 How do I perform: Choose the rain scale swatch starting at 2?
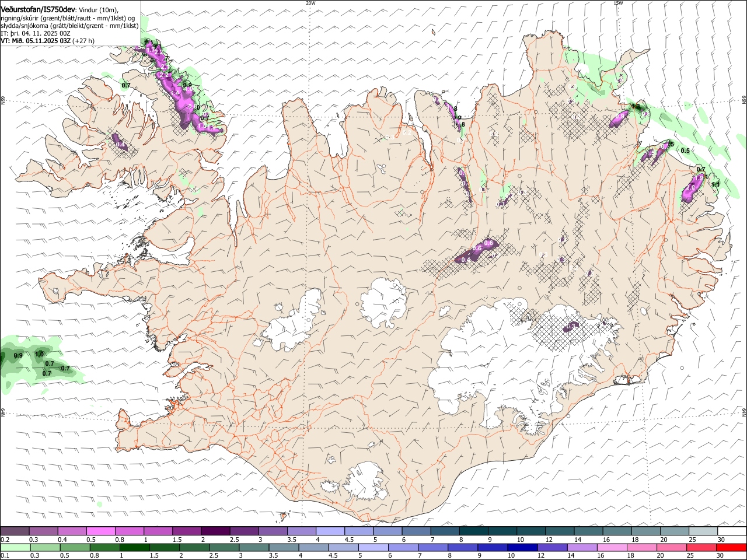tap(194, 548)
